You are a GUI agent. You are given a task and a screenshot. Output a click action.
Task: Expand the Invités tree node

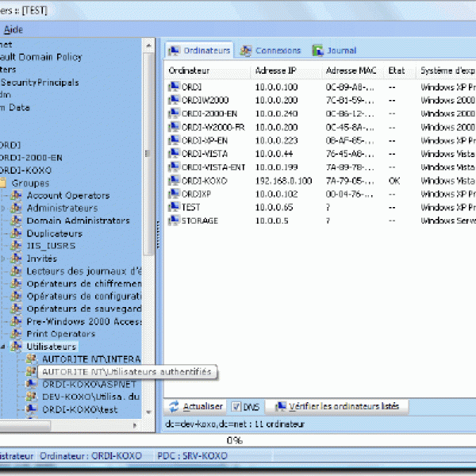(x=3, y=259)
